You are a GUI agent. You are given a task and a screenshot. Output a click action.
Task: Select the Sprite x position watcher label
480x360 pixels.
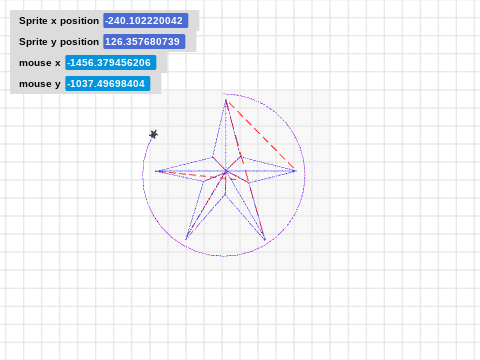(59, 21)
